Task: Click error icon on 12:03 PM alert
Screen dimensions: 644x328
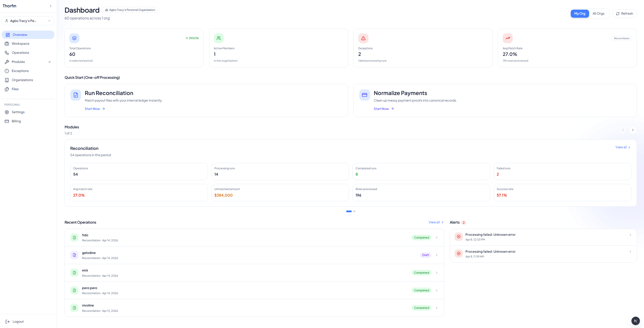Action: click(x=458, y=237)
